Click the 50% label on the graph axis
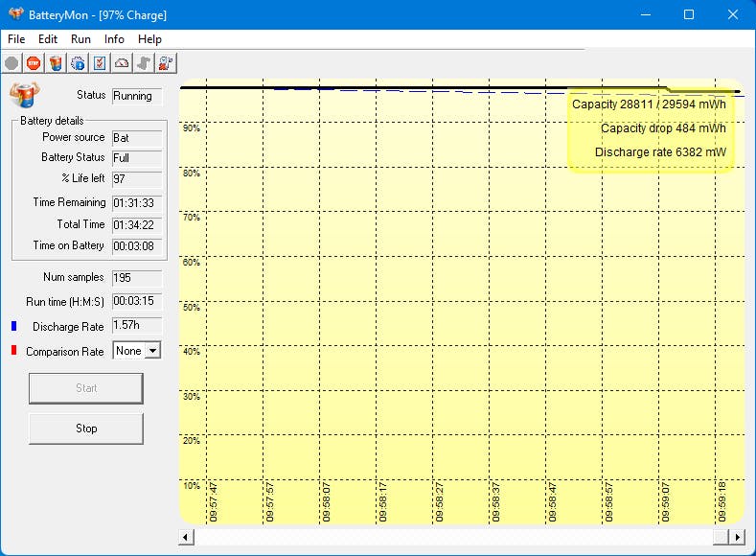This screenshot has width=756, height=556. click(192, 308)
